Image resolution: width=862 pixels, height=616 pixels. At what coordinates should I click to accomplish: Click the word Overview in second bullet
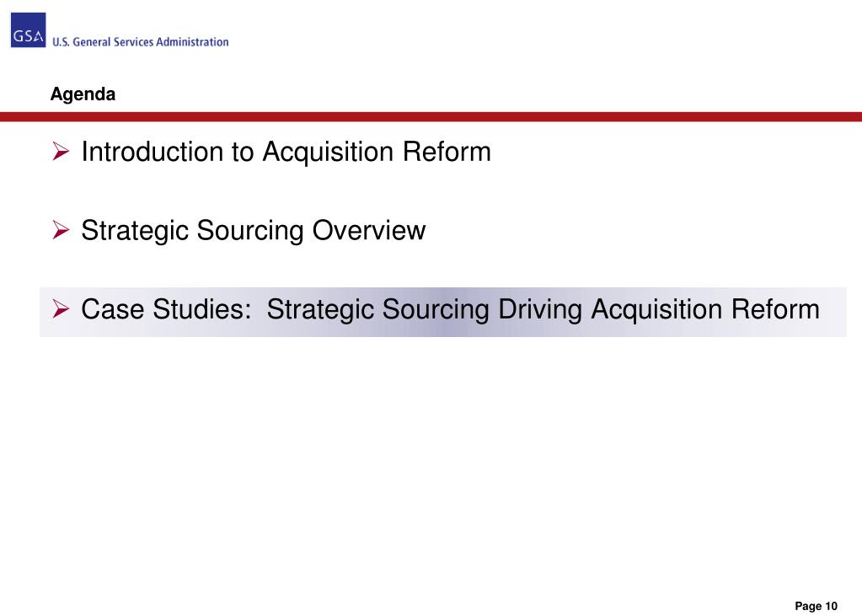369,230
